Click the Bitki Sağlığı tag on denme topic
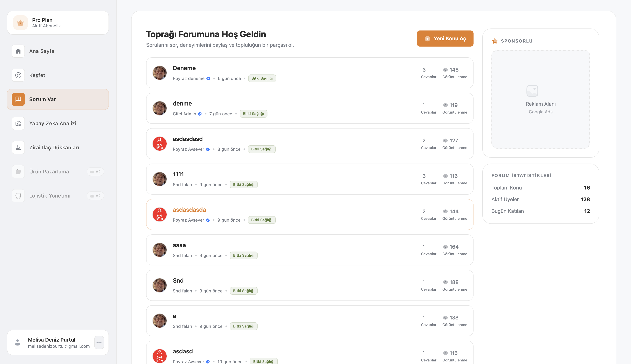This screenshot has height=364, width=631. click(253, 114)
